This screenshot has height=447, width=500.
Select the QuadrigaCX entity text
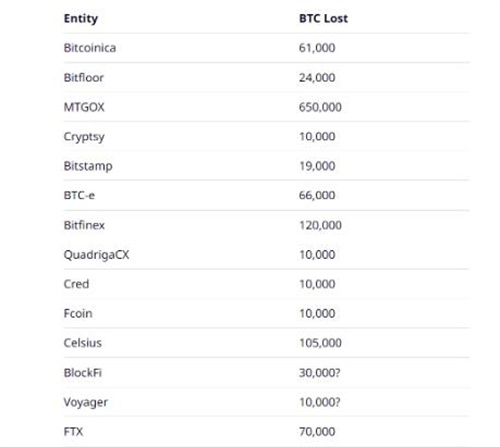(x=96, y=255)
